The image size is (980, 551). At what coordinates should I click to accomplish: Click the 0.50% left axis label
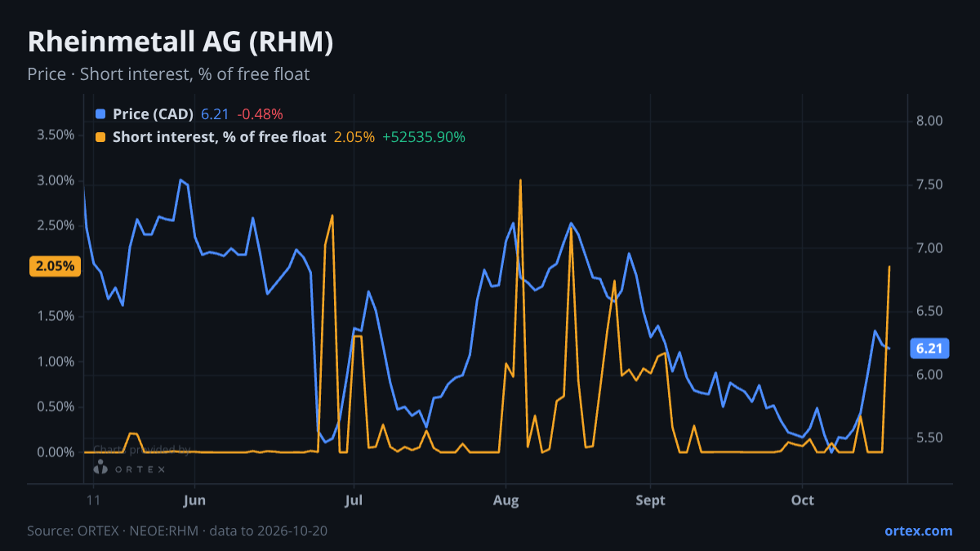tap(56, 407)
